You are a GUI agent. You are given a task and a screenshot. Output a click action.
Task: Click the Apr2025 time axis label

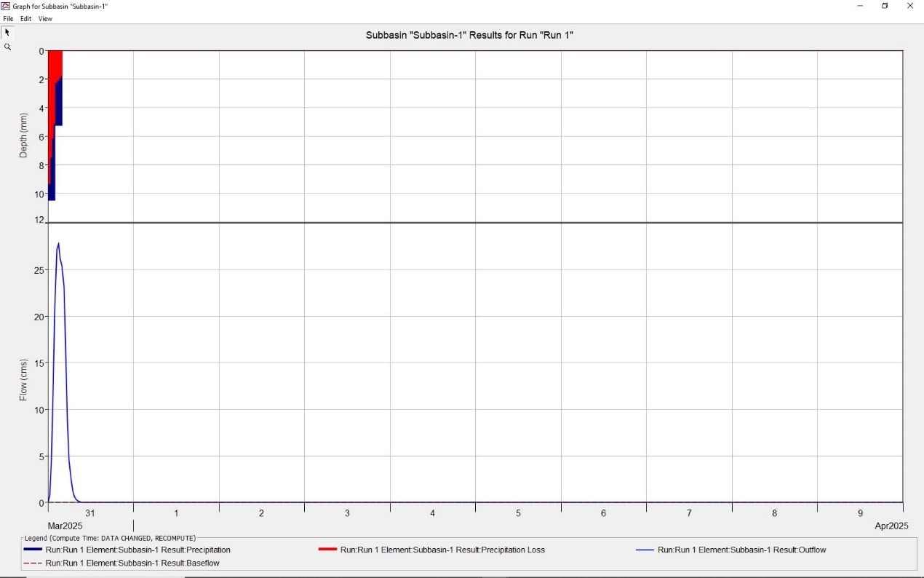click(x=891, y=526)
